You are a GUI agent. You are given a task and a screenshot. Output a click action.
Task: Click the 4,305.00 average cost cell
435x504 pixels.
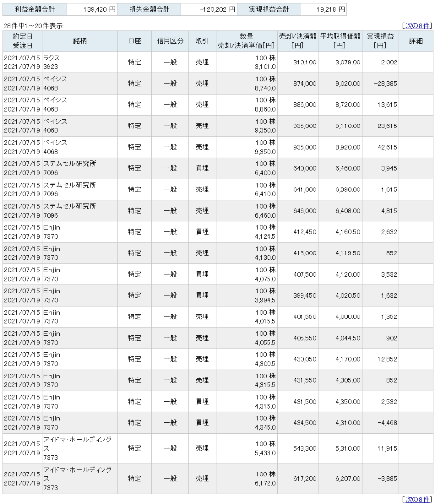click(340, 380)
